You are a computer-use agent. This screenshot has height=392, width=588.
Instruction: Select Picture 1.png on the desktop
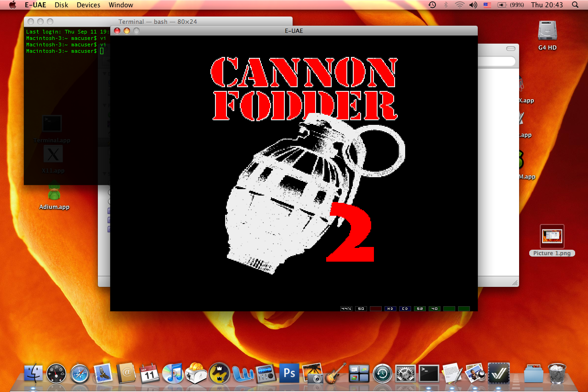pyautogui.click(x=552, y=241)
